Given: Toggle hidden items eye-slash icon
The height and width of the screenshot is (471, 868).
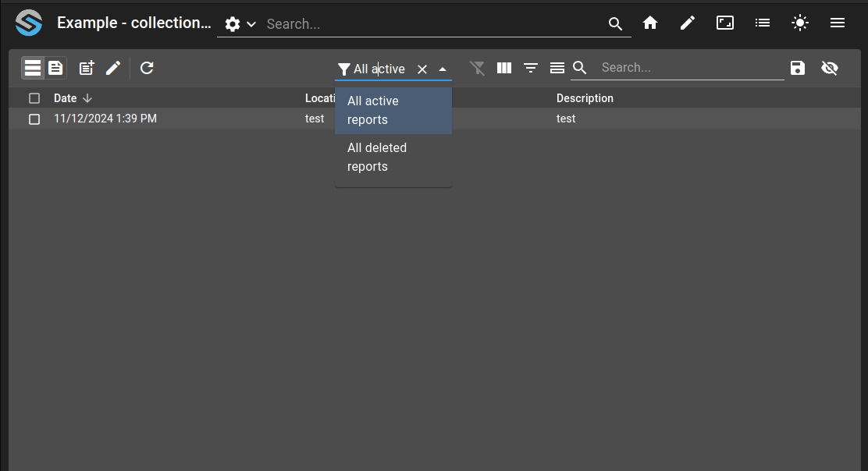Looking at the screenshot, I should [x=830, y=68].
